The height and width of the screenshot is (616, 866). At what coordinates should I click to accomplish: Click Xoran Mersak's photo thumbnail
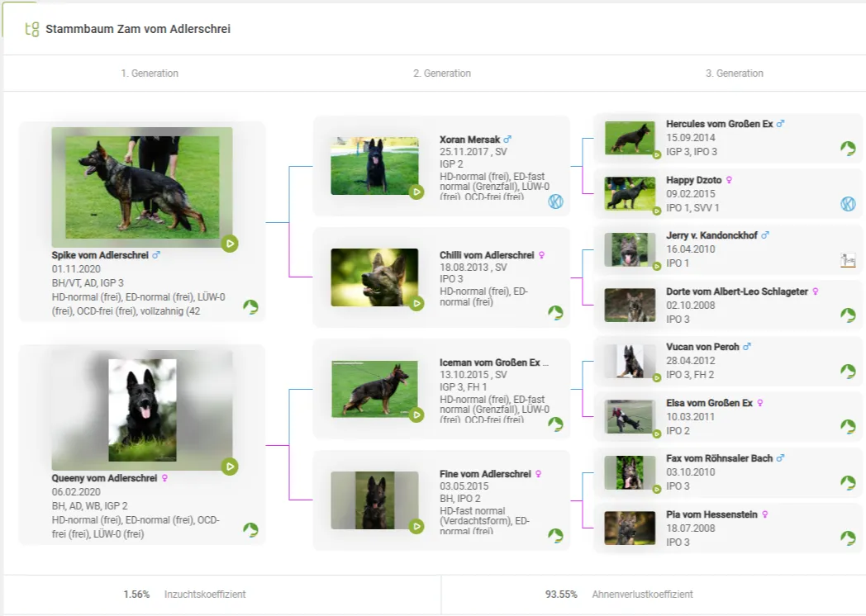pyautogui.click(x=374, y=166)
